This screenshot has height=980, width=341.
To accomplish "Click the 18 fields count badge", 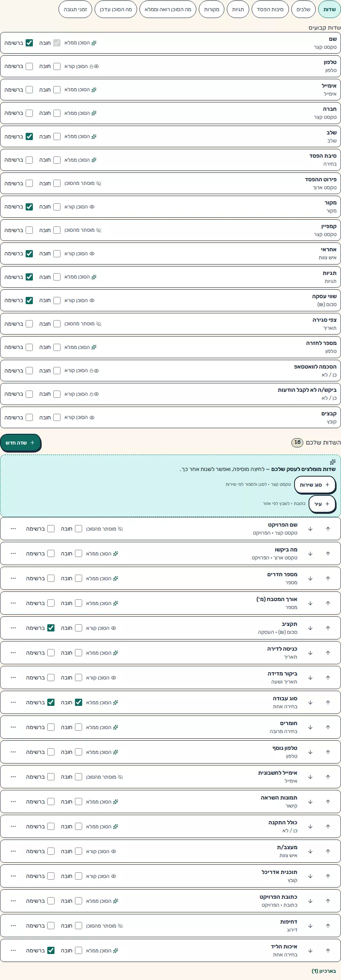I will click(297, 443).
